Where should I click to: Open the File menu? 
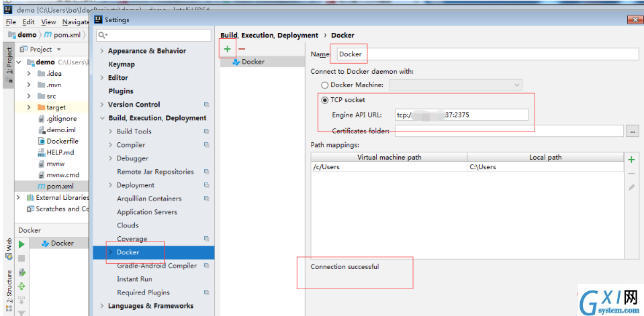click(11, 22)
